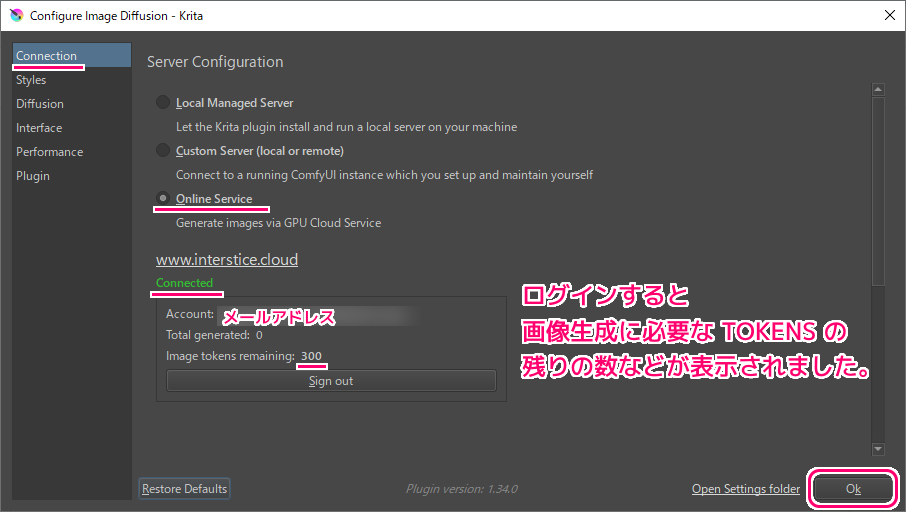Select the Local Managed Server option
Viewport: 906px width, 512px height.
163,102
